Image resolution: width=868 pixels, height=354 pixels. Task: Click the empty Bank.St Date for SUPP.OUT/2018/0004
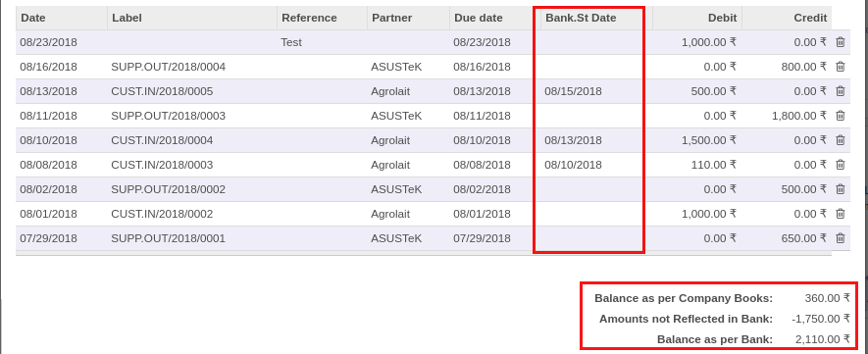(x=596, y=67)
